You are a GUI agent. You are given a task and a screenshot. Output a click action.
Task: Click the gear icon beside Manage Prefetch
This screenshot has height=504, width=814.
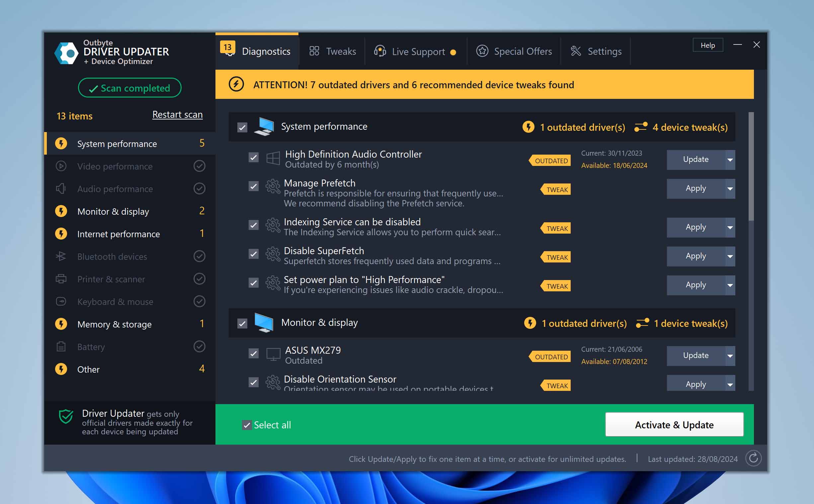click(273, 186)
